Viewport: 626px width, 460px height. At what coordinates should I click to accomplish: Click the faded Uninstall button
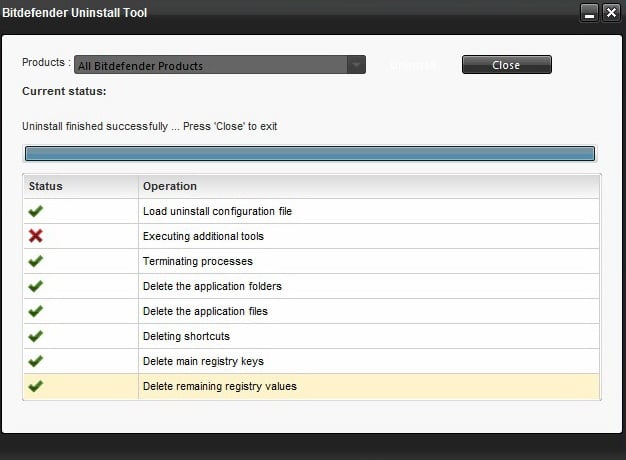(413, 65)
